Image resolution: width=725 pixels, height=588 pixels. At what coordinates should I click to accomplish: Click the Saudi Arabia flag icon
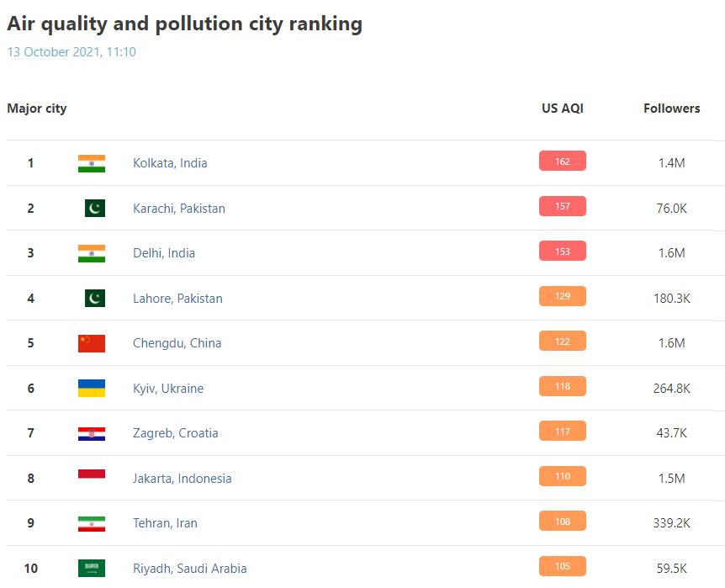click(x=92, y=568)
